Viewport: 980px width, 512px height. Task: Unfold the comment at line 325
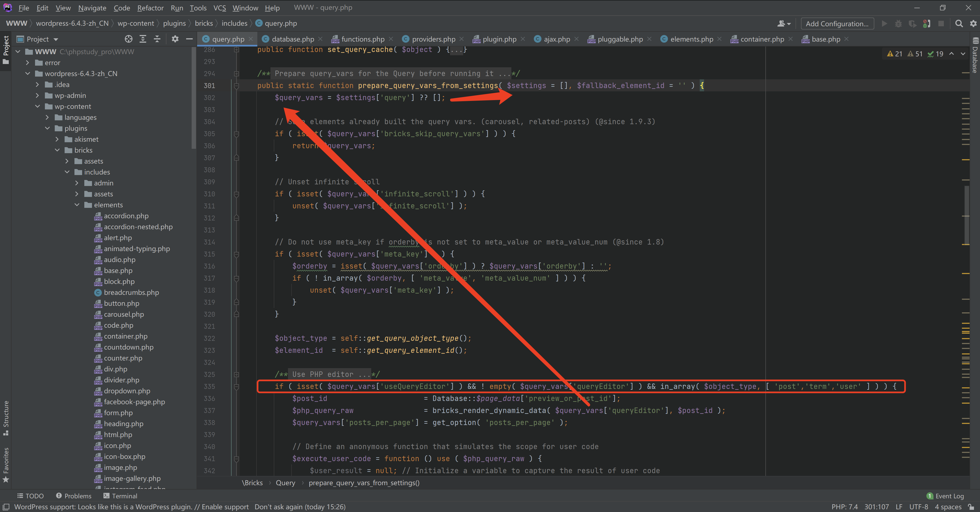click(236, 374)
